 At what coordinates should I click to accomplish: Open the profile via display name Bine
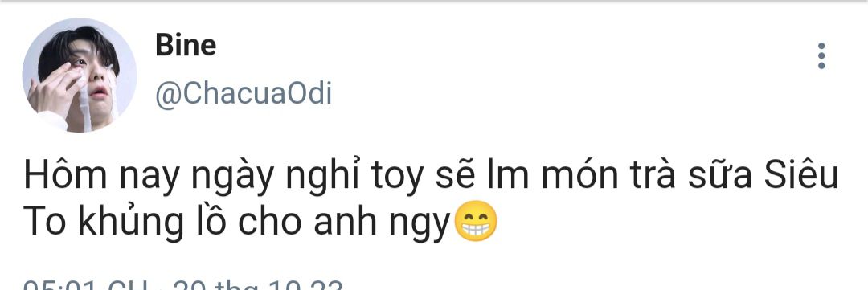point(186,45)
